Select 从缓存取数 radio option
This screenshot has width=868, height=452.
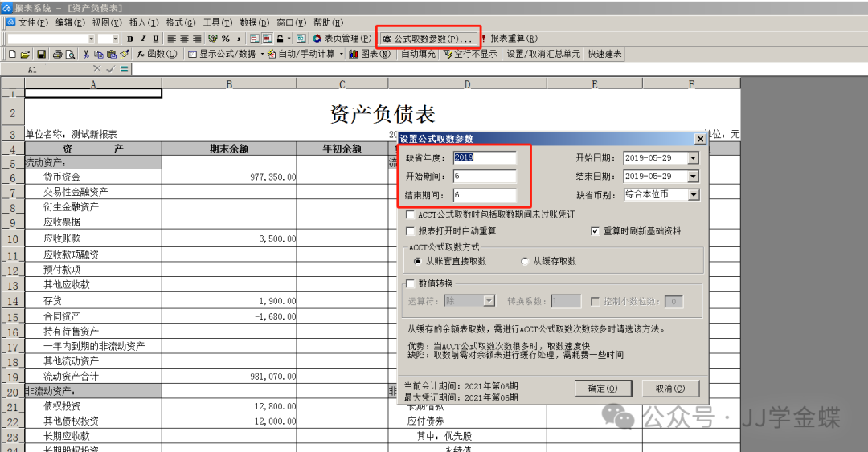[526, 261]
